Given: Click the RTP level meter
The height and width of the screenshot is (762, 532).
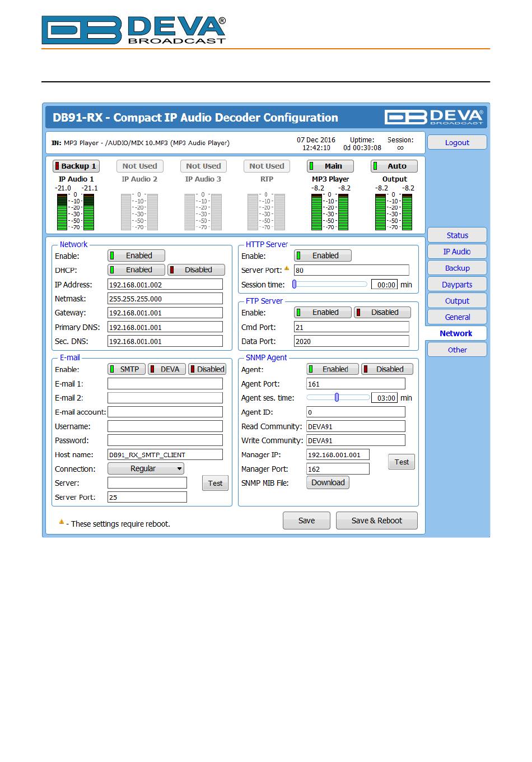Looking at the screenshot, I should click(x=267, y=212).
